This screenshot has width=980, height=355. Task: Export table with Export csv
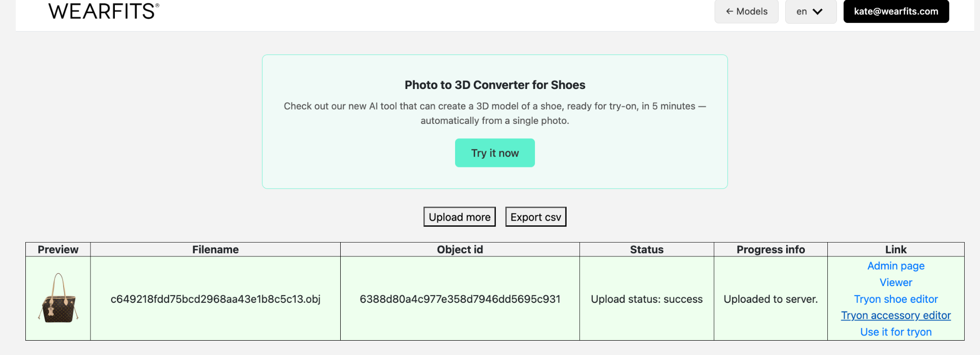click(535, 217)
